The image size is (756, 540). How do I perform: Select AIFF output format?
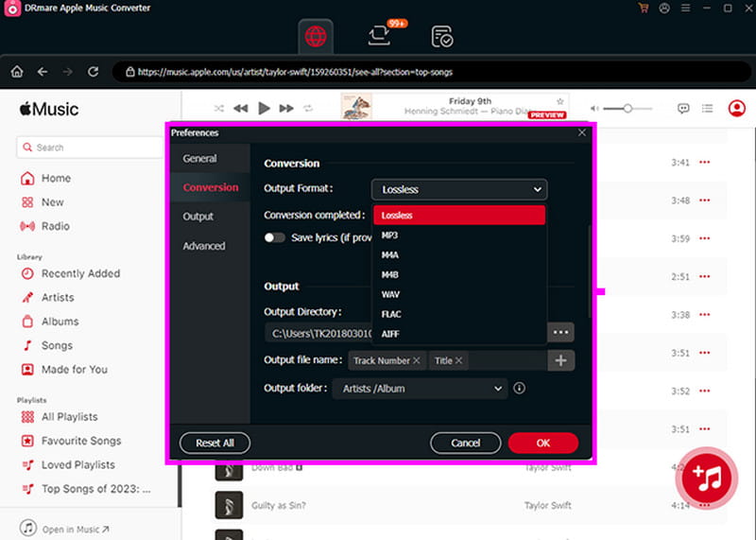459,334
